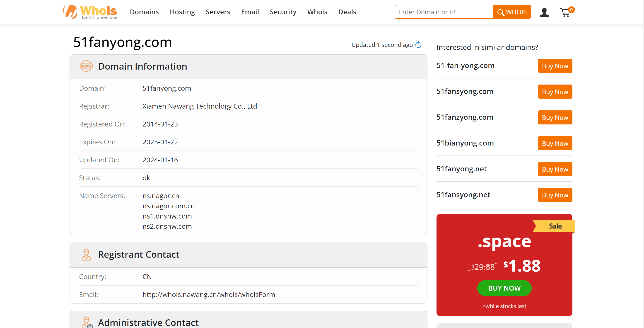Click Buy Now for 51-fan-yong.com
This screenshot has height=328, width=644.
(x=555, y=66)
